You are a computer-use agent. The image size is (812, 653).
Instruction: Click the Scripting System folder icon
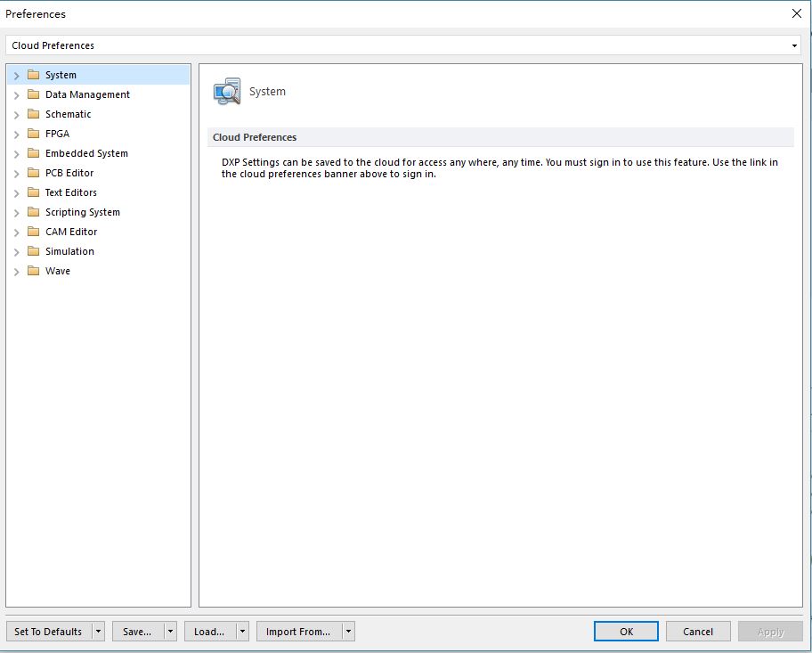(34, 212)
